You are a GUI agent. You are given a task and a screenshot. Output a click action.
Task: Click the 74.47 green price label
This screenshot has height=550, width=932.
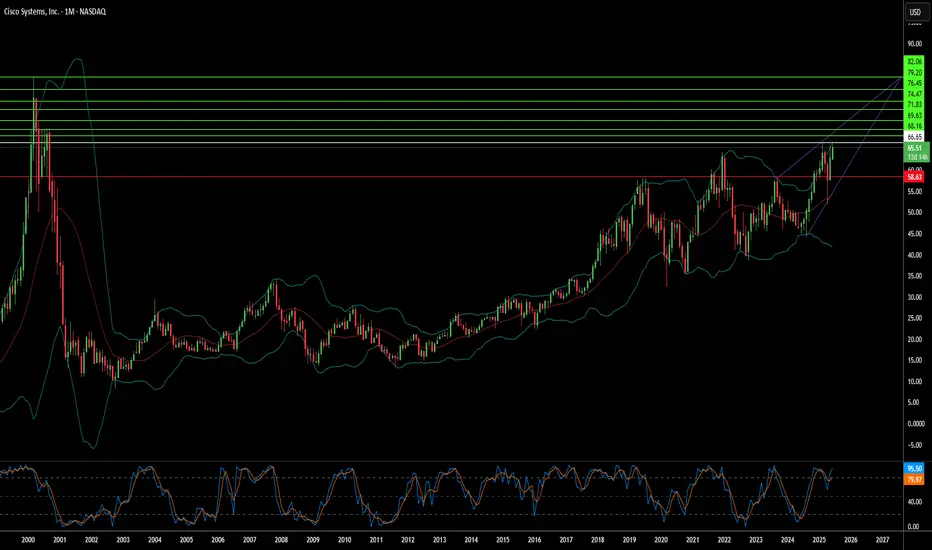[914, 94]
